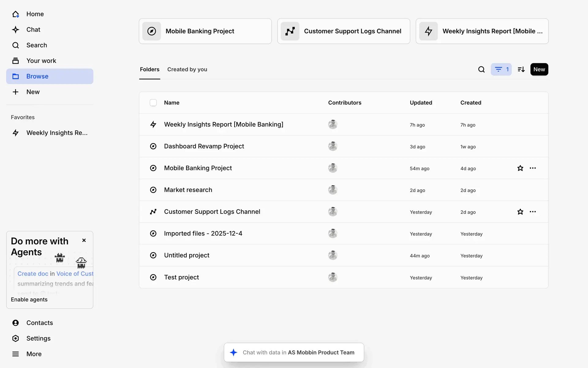Screen dimensions: 588x368
Task: Open Customer Support Logs Channel top card
Action: coord(343,31)
